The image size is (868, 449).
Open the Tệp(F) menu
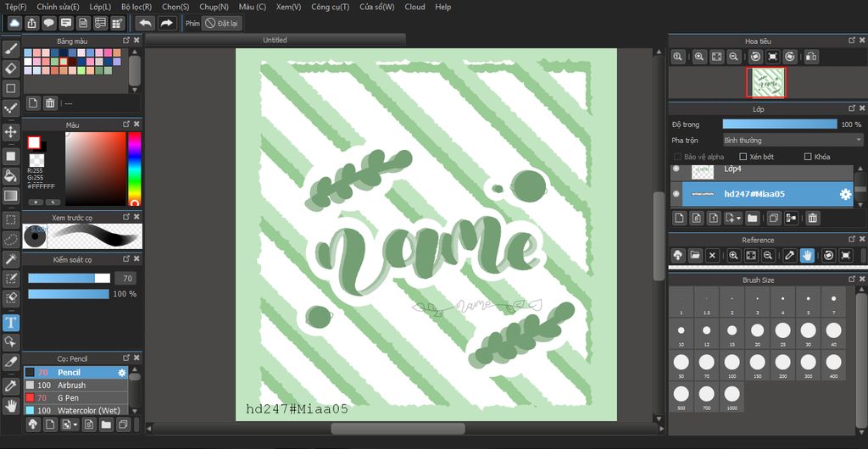[x=15, y=7]
